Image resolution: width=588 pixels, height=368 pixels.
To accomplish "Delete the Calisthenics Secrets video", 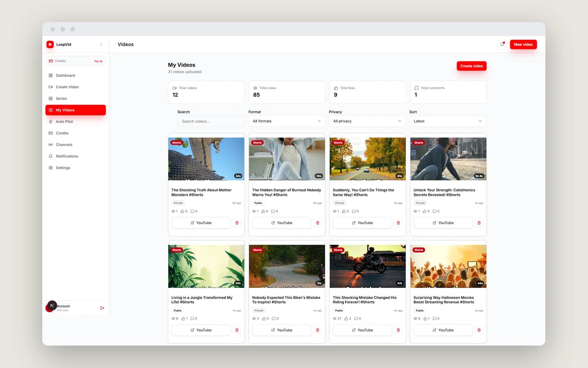I will pyautogui.click(x=479, y=223).
